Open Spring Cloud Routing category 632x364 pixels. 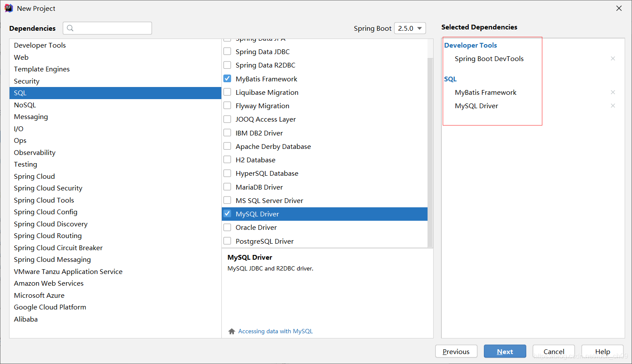pyautogui.click(x=115, y=236)
